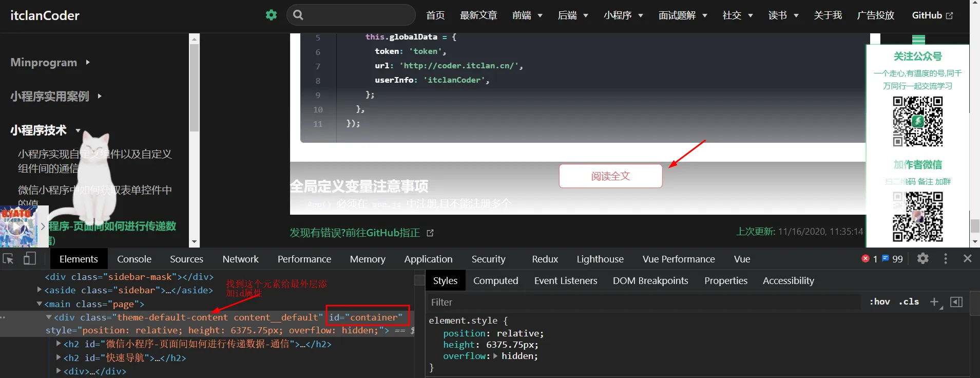Click the green settings gear icon in navbar

(x=271, y=15)
